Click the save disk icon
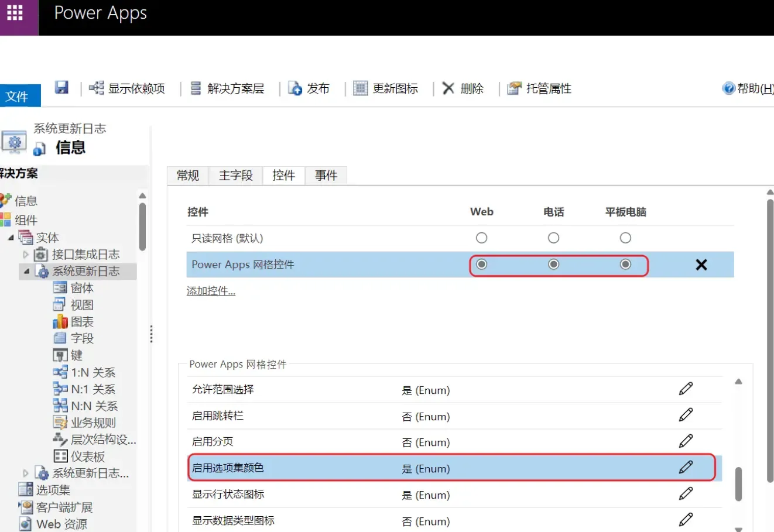The image size is (774, 532). [x=61, y=88]
